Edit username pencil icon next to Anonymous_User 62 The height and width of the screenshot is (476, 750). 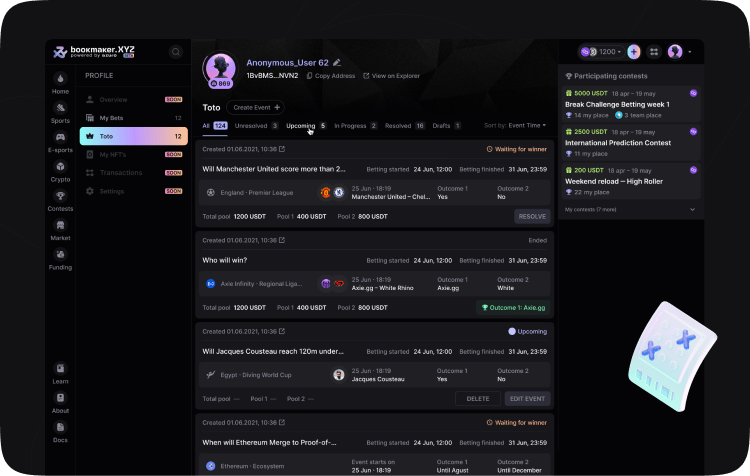(x=337, y=63)
